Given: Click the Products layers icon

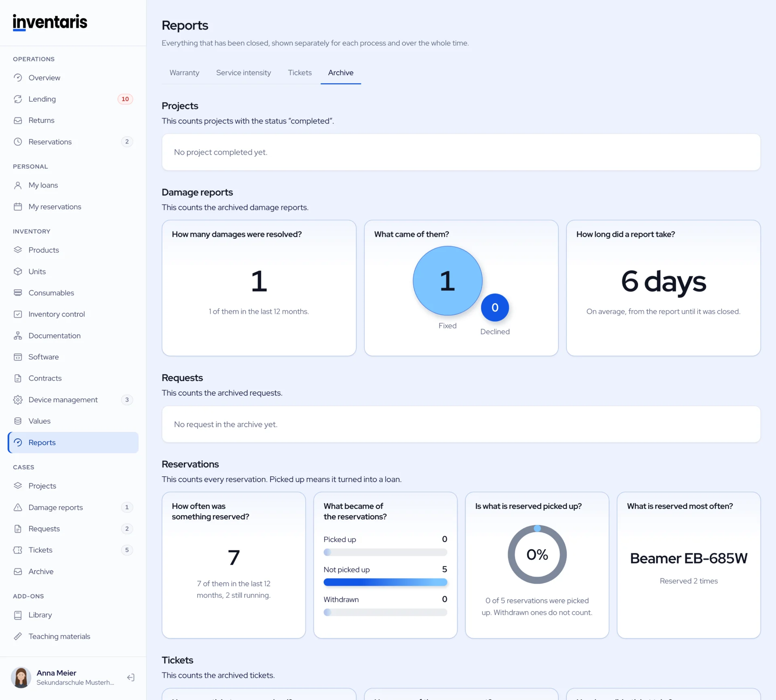Looking at the screenshot, I should tap(18, 250).
